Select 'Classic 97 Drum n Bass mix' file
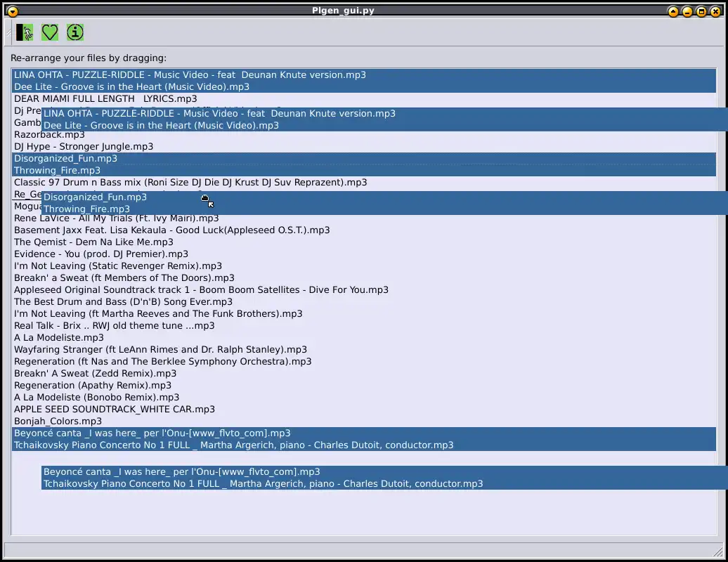 click(x=364, y=183)
